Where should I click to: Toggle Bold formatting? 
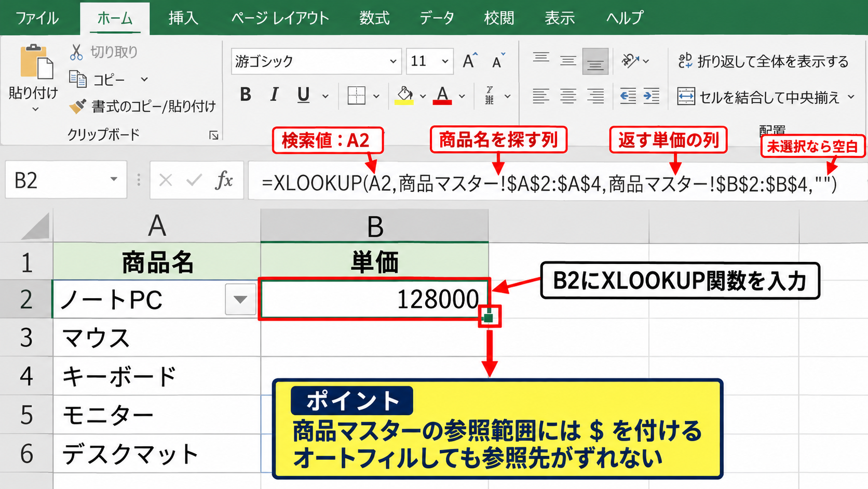tap(246, 95)
